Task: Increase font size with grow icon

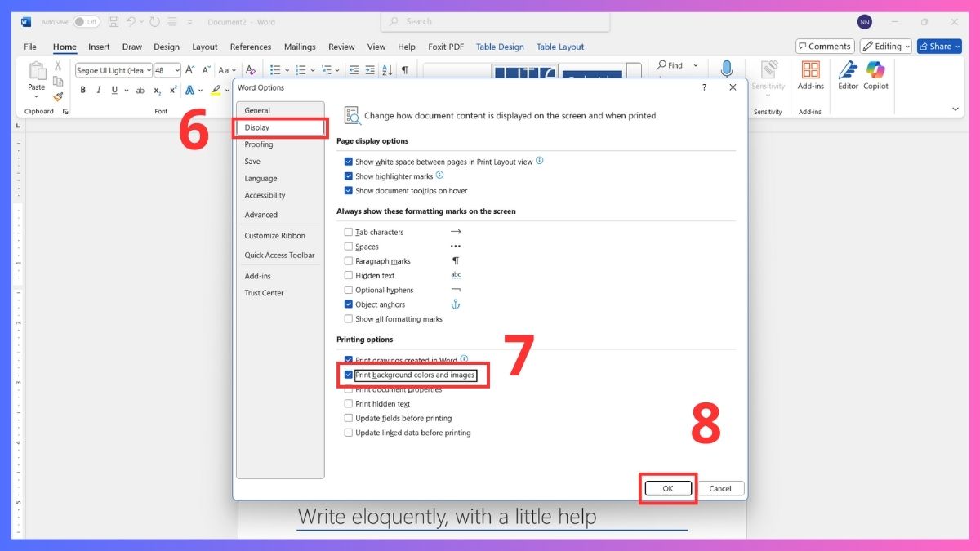Action: (x=189, y=70)
